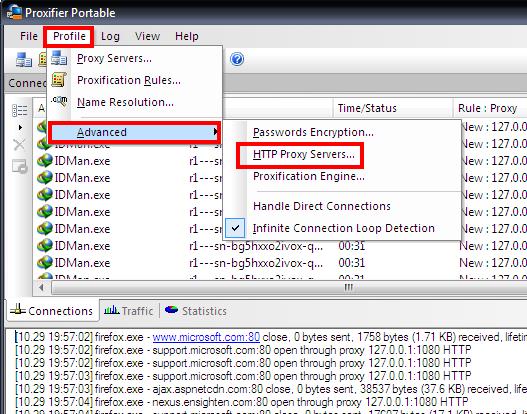Select log line for nexus.ensighten.com:80
The image size is (527, 414).
coord(241,402)
